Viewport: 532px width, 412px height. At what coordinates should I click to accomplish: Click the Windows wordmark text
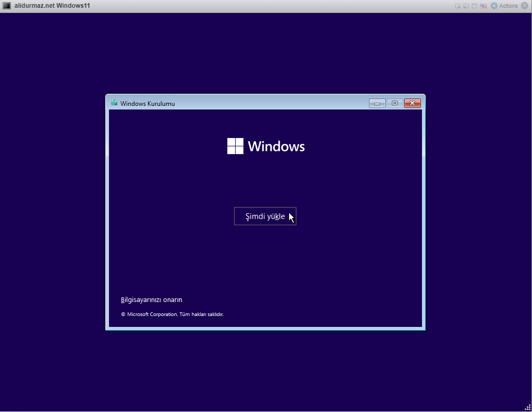pyautogui.click(x=276, y=146)
